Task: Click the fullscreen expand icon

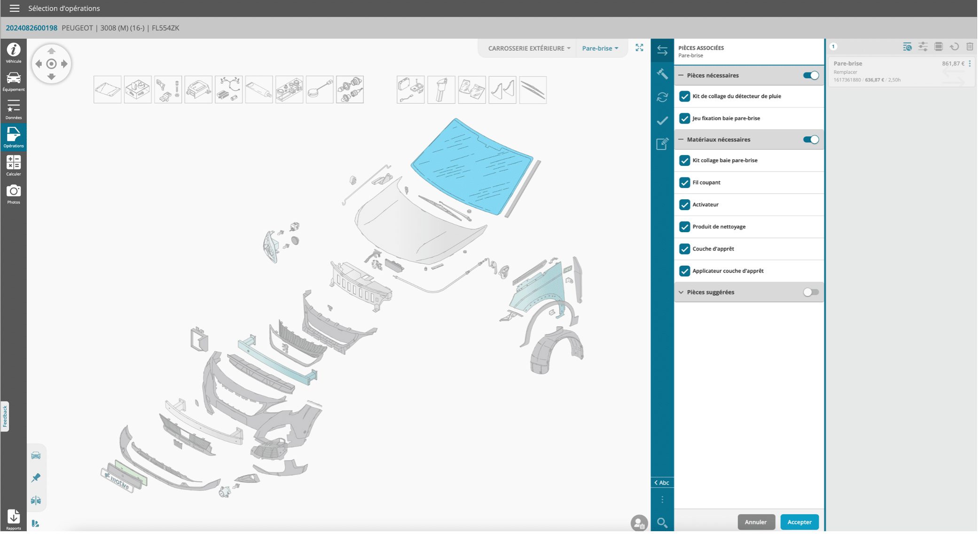Action: click(x=639, y=48)
